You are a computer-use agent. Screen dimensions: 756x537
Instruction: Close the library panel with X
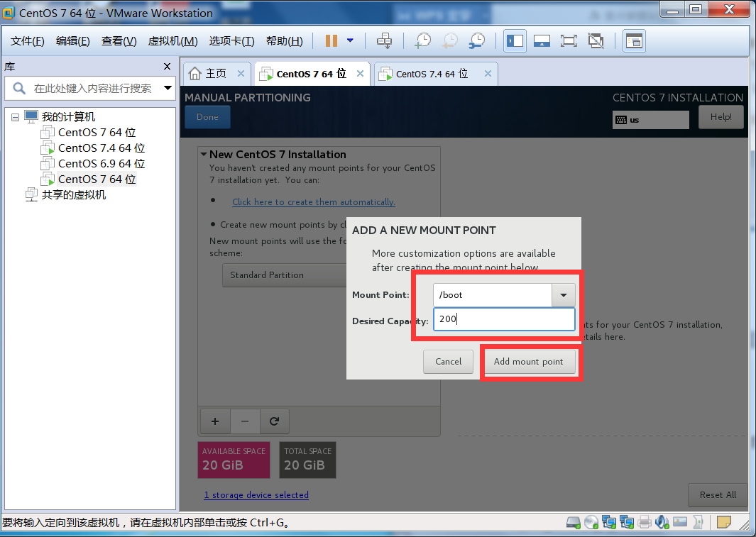point(168,67)
